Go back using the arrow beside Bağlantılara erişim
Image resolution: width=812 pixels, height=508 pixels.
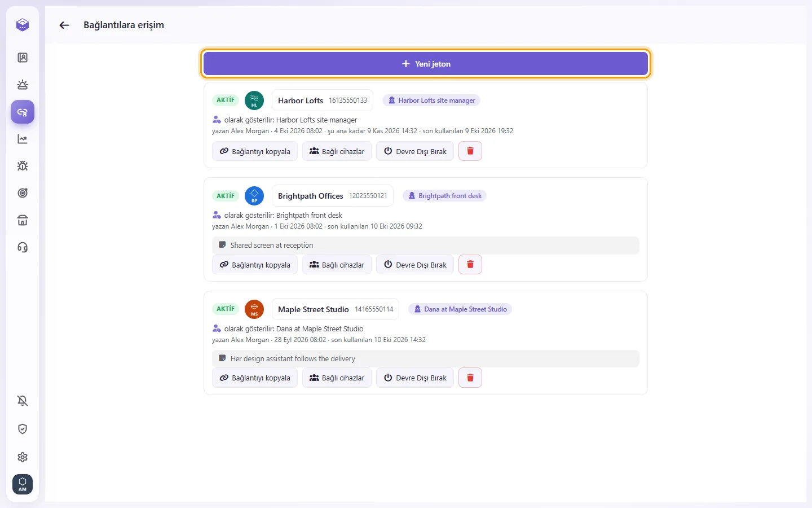[64, 25]
